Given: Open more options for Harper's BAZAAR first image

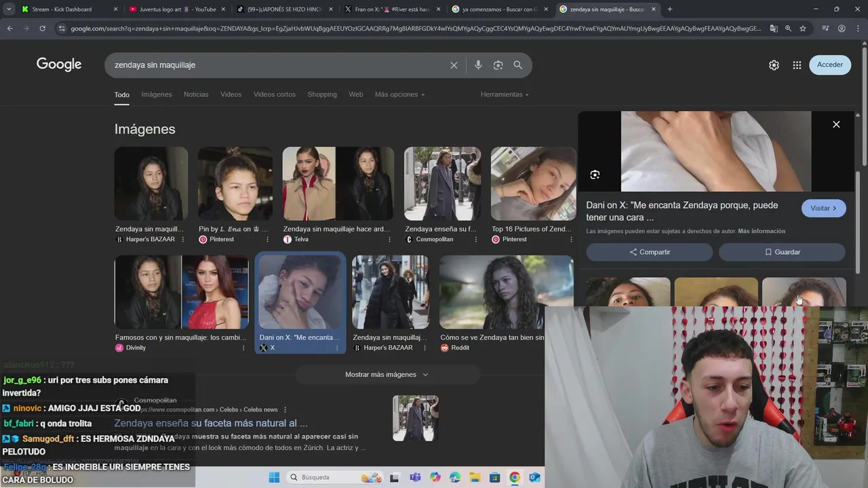Looking at the screenshot, I should (183, 239).
